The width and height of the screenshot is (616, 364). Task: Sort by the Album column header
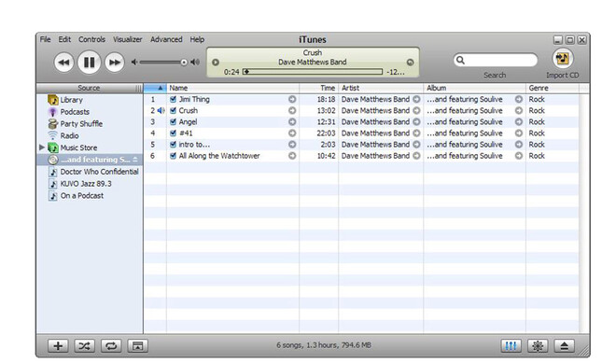pos(474,88)
